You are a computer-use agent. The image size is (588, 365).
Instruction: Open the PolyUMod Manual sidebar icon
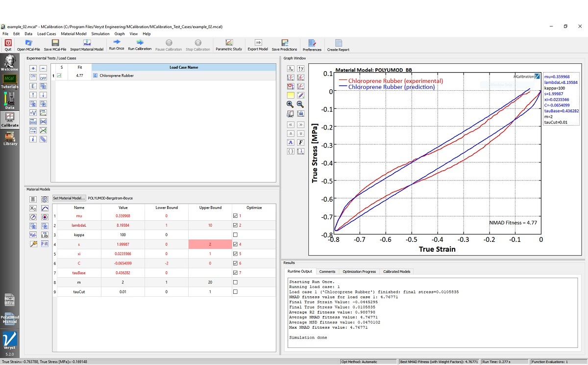(10, 318)
